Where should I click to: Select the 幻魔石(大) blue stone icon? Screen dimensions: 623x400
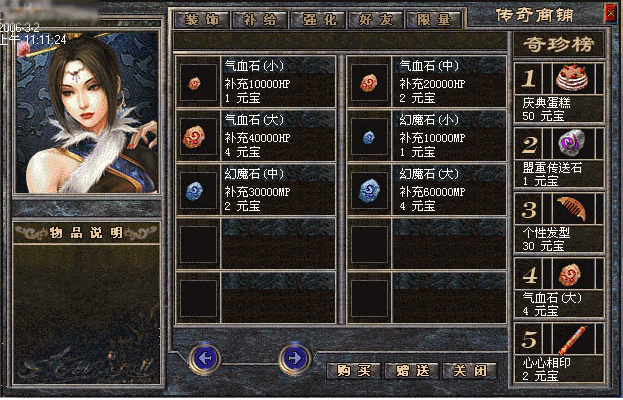click(x=369, y=190)
